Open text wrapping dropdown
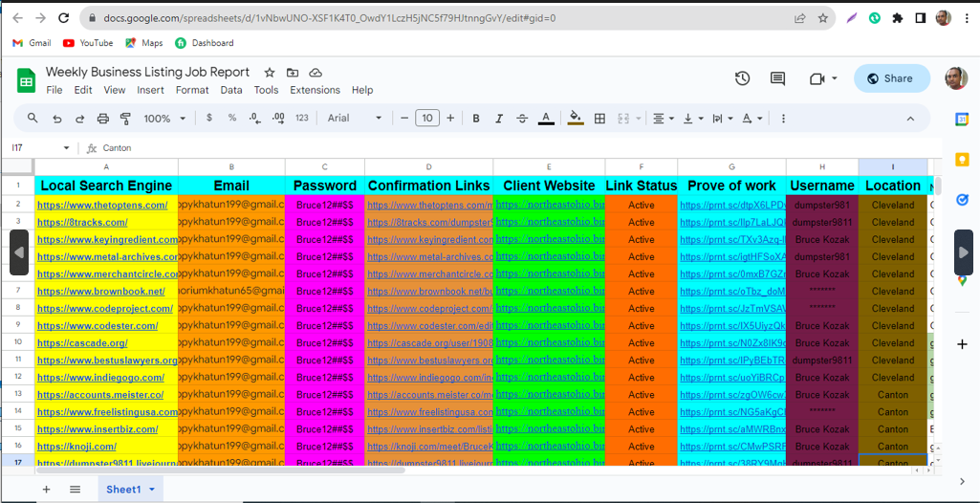The height and width of the screenshot is (503, 980). click(x=723, y=118)
